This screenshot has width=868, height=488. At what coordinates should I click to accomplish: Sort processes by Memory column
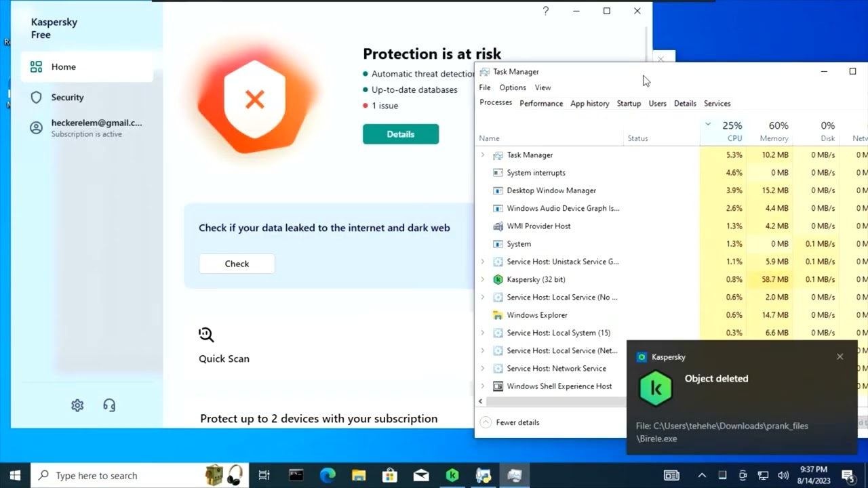[x=769, y=131]
